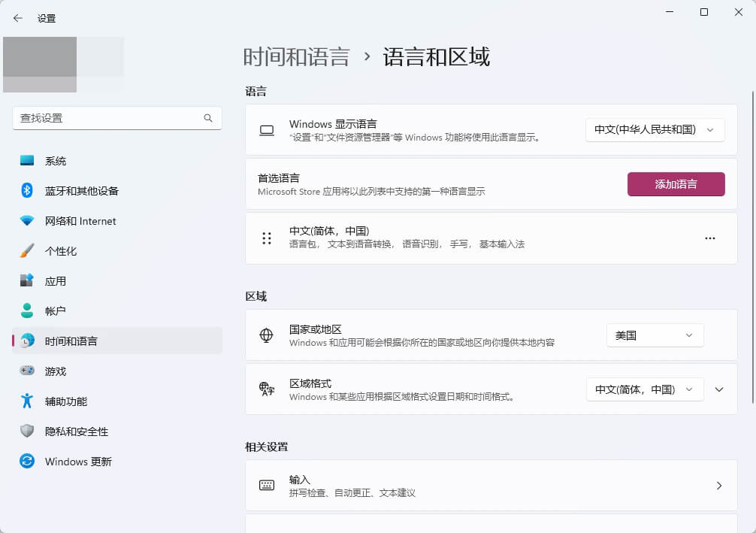Click the back arrow to go back

[x=17, y=17]
